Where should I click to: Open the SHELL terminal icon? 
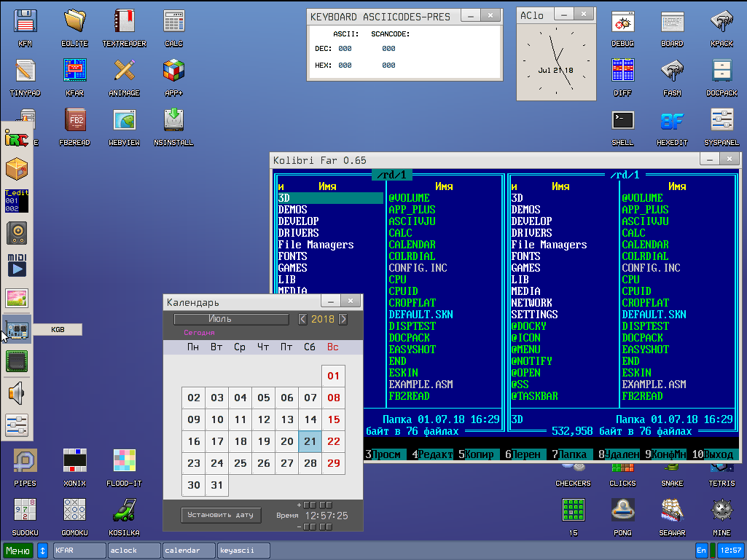point(622,121)
